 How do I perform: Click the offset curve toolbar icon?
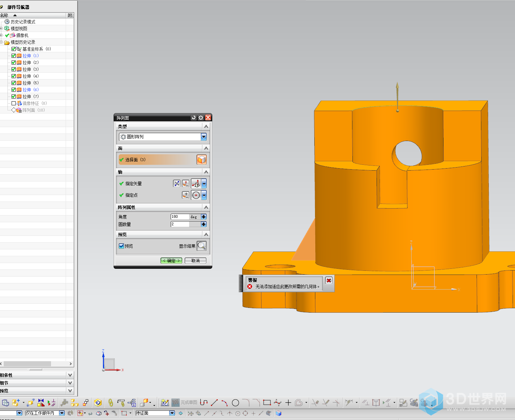tap(299, 403)
